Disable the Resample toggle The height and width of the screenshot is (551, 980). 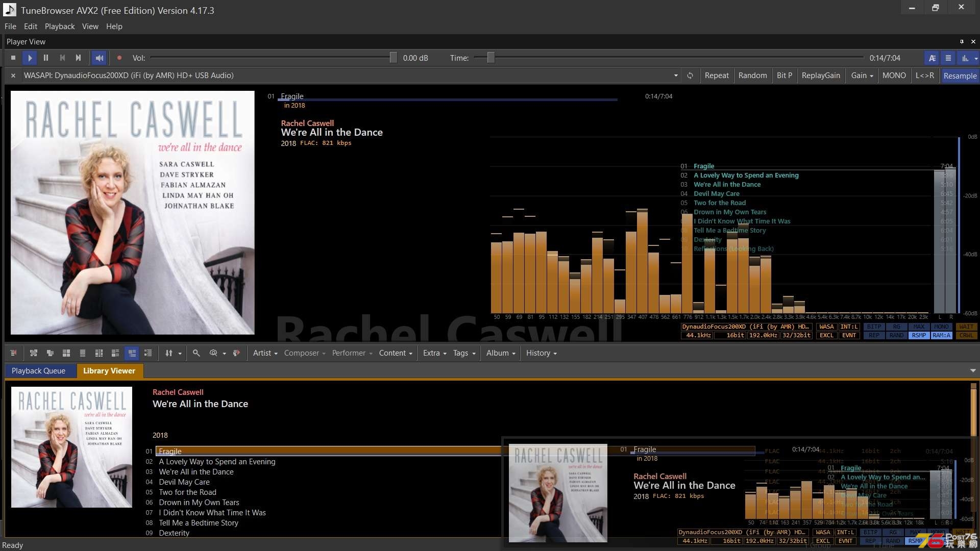point(960,76)
